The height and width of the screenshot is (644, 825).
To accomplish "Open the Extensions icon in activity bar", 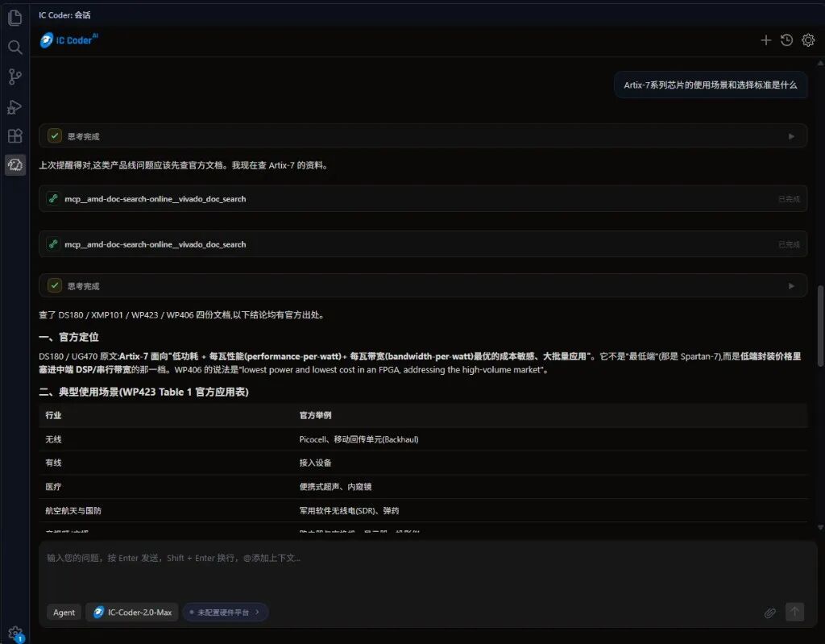I will 15,136.
